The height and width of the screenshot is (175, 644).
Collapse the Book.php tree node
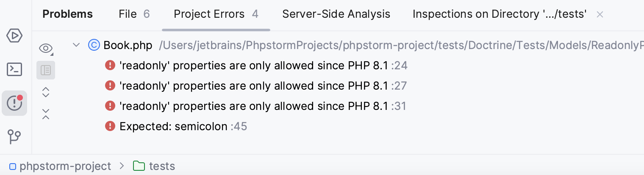click(76, 45)
